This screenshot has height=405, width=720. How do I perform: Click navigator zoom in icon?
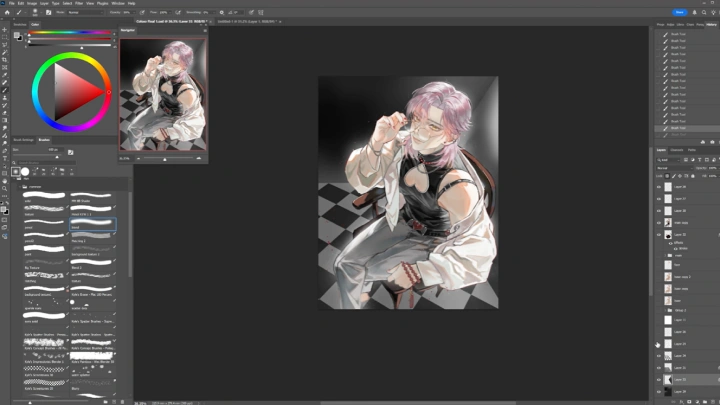199,158
